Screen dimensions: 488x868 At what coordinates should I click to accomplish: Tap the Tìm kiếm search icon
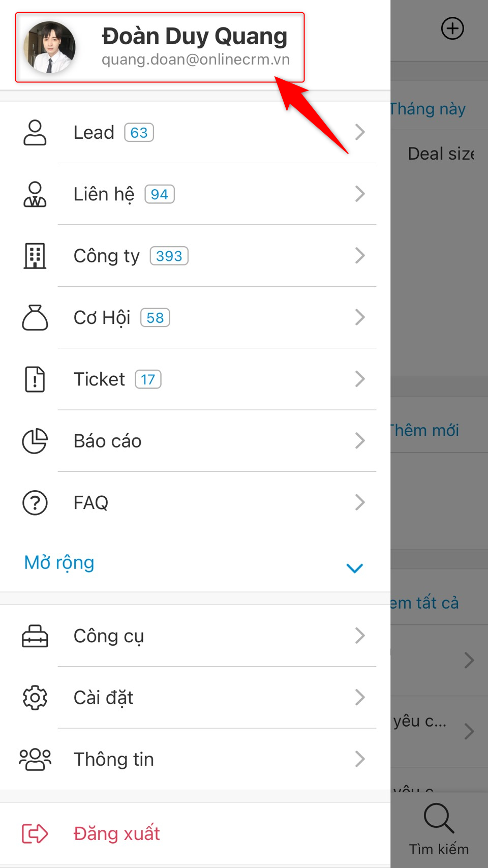[438, 819]
